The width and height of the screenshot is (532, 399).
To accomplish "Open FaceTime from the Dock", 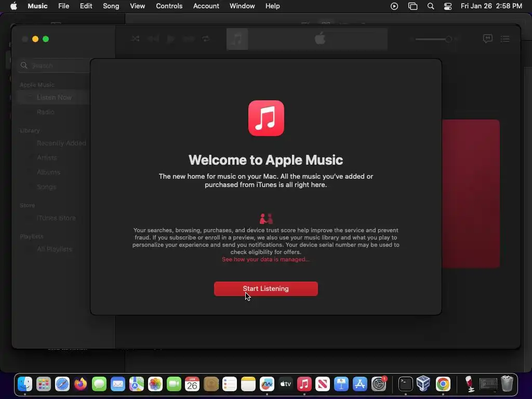I will tap(174, 384).
